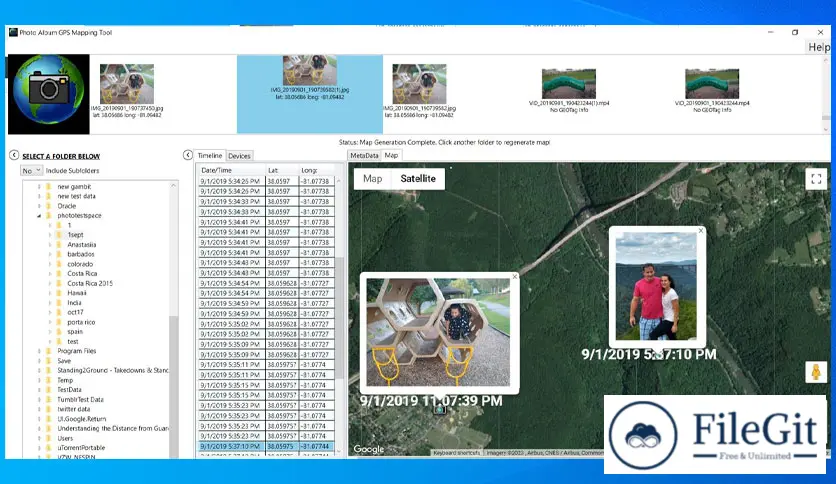Expand the Program Files folder

[x=39, y=351]
